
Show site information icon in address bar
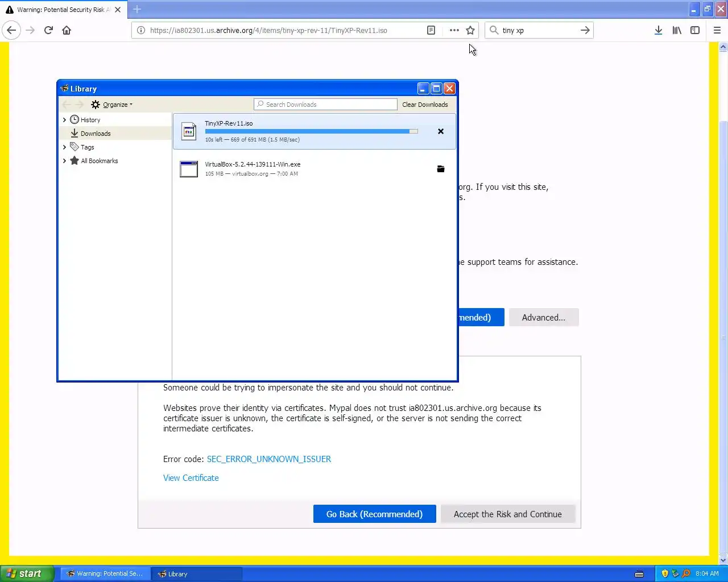[141, 30]
